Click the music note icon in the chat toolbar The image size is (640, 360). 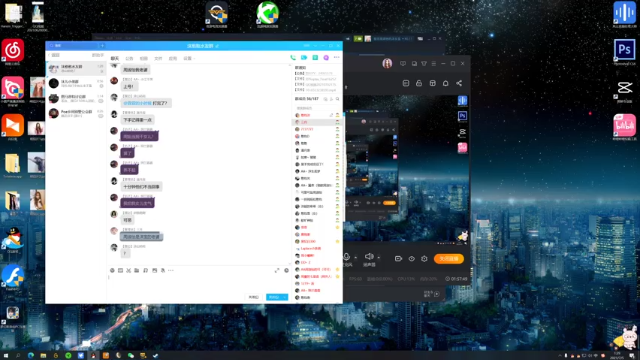[x=145, y=270]
